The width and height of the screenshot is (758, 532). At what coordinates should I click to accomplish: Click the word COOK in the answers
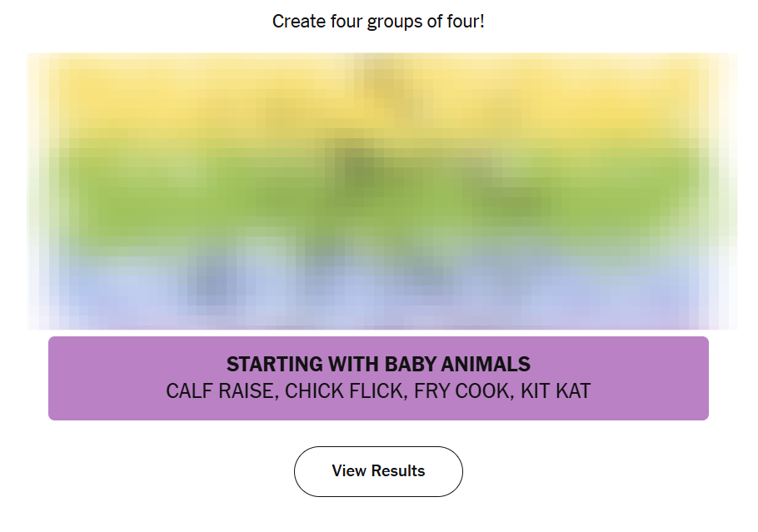pos(481,391)
